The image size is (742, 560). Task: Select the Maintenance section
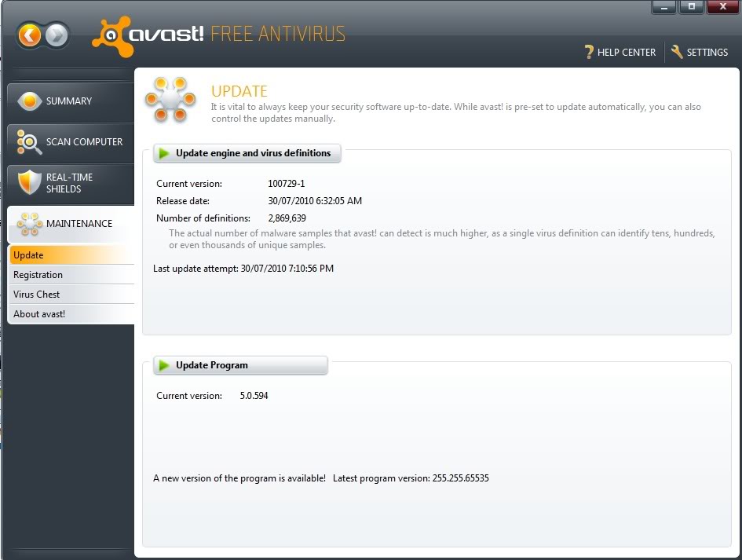coord(71,223)
